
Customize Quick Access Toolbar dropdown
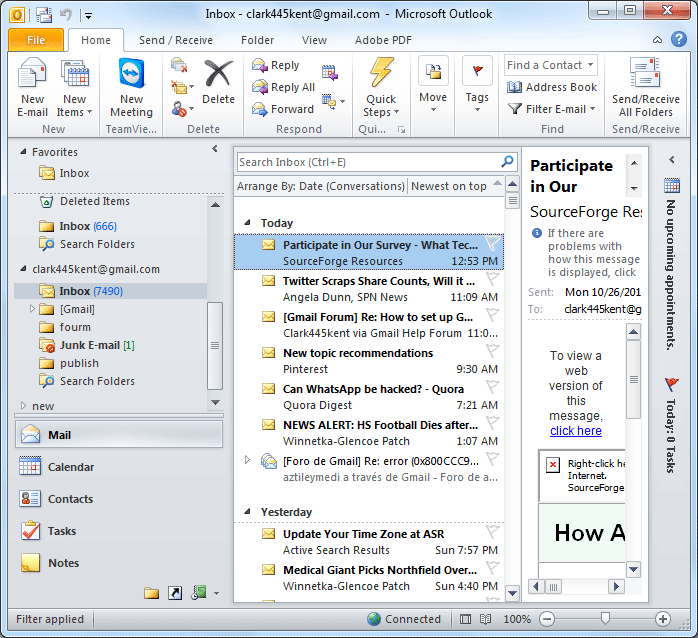(88, 16)
